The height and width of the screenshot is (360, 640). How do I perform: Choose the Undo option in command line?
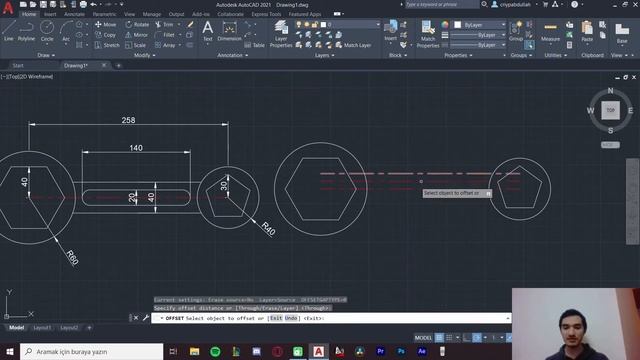[291, 318]
